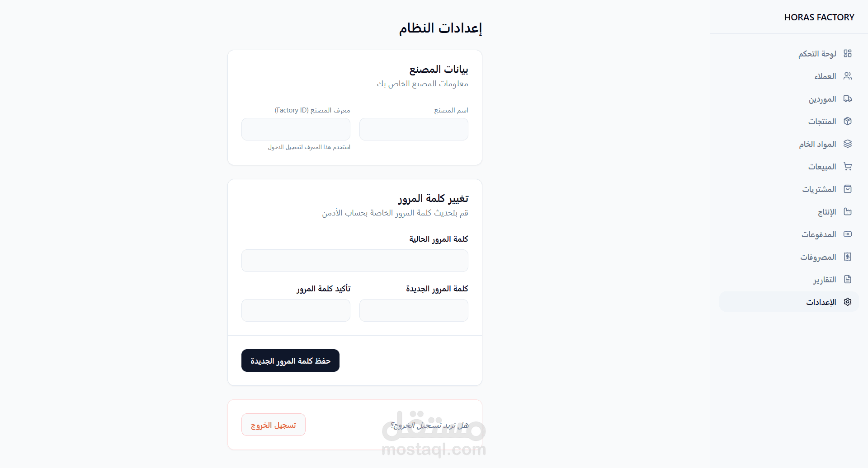Viewport: 868px width, 468px height.
Task: Click the payments banknote icon
Action: [848, 234]
